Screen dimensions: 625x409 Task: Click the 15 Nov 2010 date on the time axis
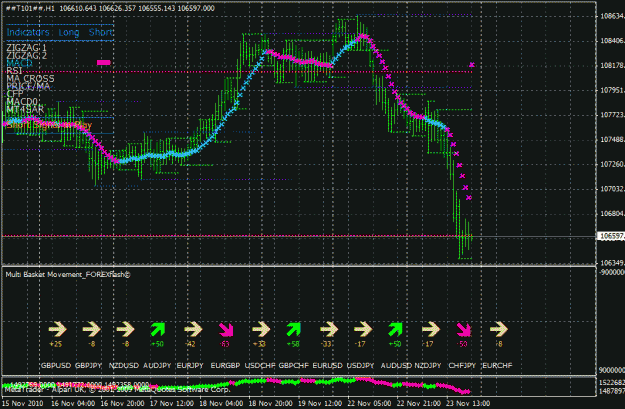[23, 403]
